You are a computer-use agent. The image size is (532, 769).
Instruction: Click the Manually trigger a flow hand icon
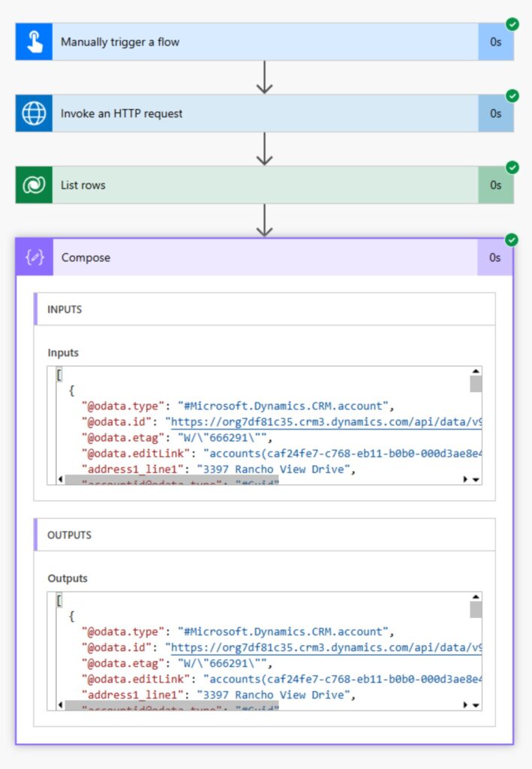click(x=34, y=42)
